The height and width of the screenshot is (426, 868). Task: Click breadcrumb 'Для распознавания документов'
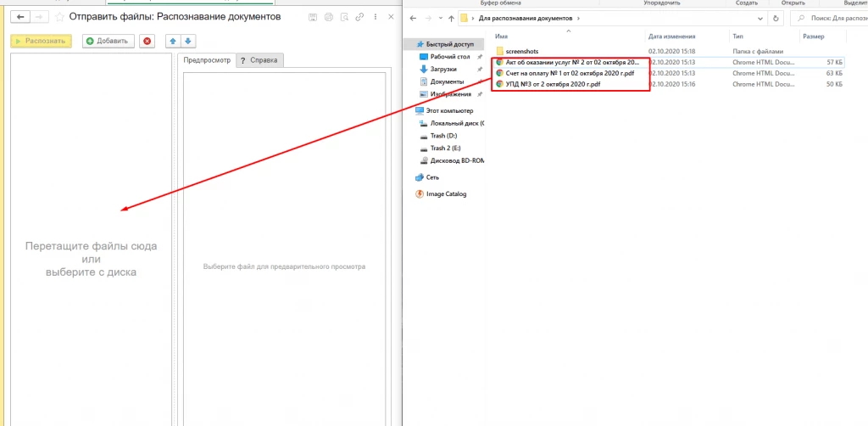point(526,19)
